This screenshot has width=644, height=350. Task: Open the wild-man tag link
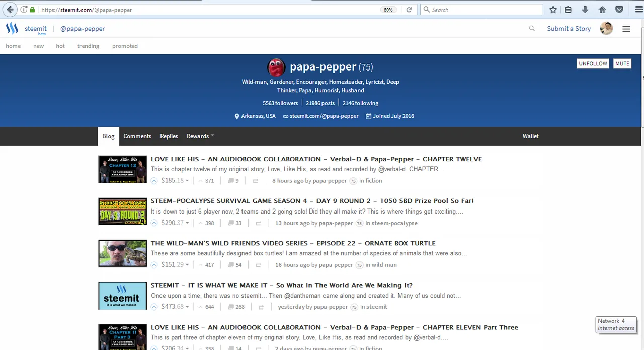pyautogui.click(x=384, y=265)
